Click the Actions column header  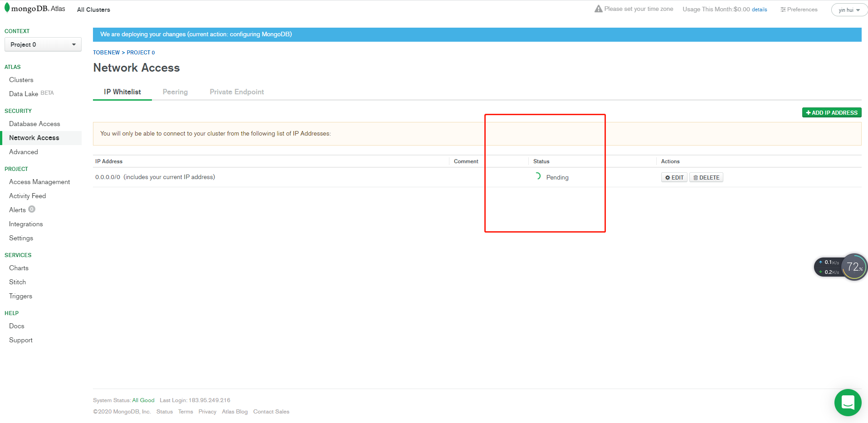point(670,161)
